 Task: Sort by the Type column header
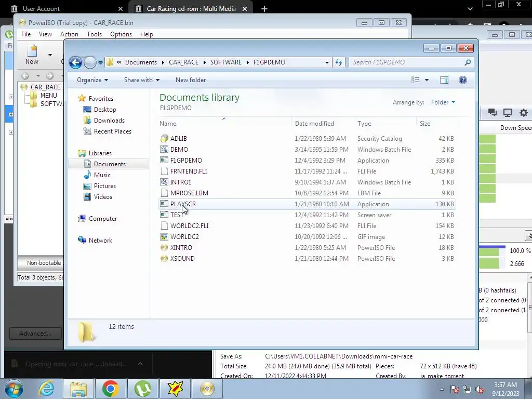coord(364,124)
